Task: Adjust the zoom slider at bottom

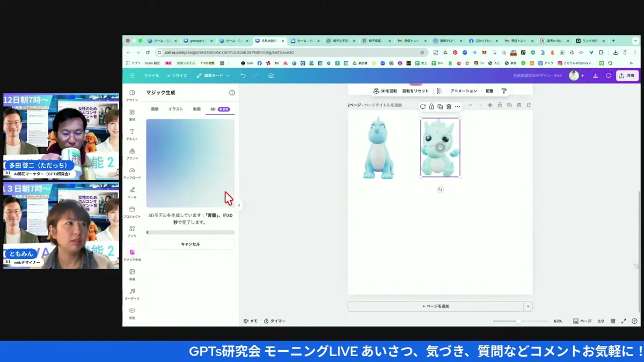Action: (x=519, y=321)
